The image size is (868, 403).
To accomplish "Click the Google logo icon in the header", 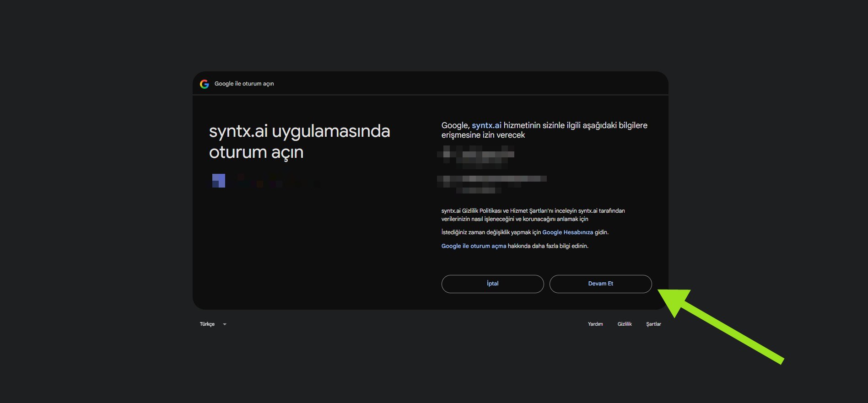I will [x=205, y=84].
